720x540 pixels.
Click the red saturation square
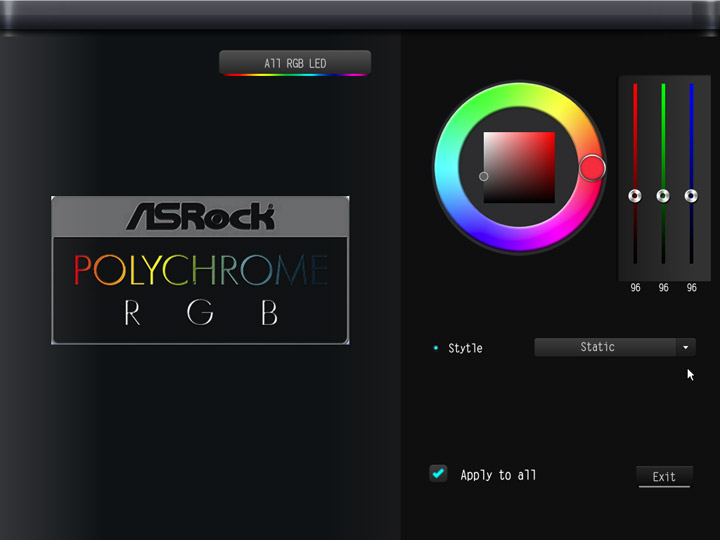coord(519,168)
